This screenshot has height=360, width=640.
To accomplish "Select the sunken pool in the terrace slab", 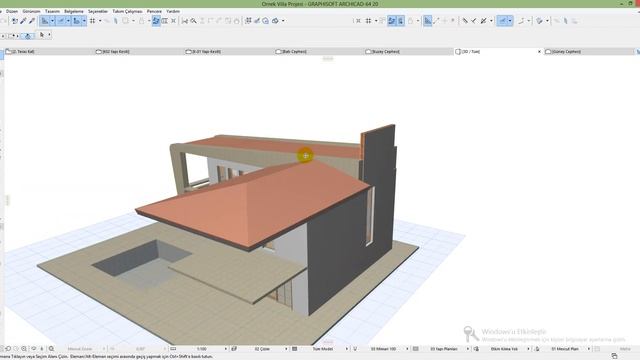I will [x=141, y=262].
